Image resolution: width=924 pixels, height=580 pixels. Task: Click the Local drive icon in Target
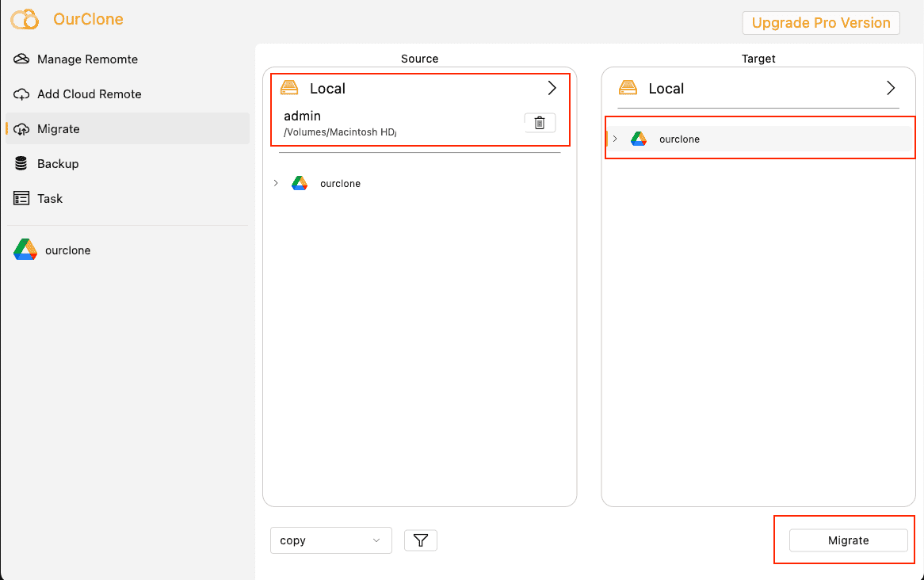pos(628,89)
